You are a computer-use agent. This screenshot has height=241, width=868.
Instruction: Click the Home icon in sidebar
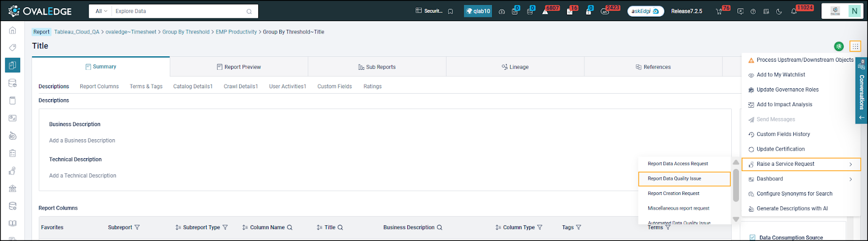point(12,30)
